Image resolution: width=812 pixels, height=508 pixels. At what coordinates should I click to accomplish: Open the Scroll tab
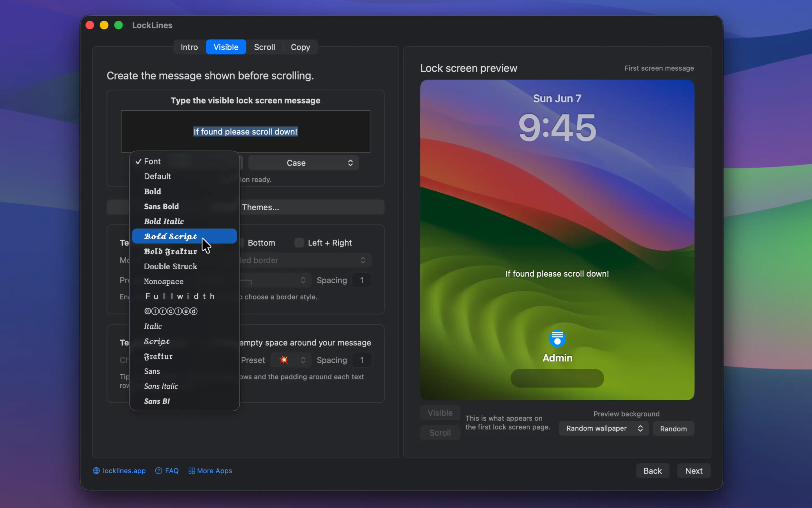click(x=264, y=47)
